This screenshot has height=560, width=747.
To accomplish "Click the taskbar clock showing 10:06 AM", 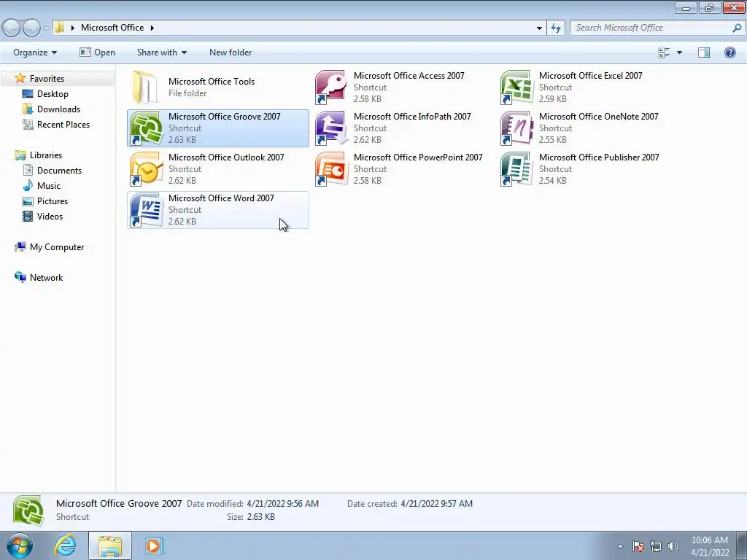I will click(x=709, y=546).
